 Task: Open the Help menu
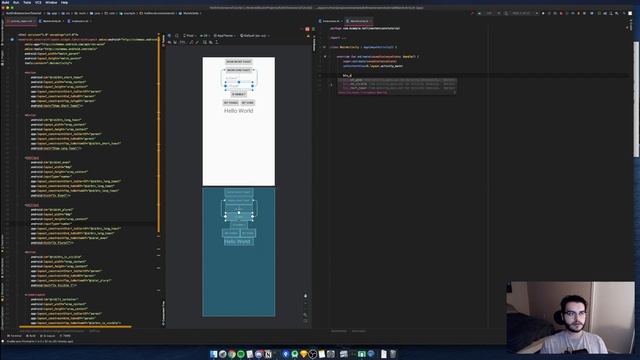coord(64,2)
